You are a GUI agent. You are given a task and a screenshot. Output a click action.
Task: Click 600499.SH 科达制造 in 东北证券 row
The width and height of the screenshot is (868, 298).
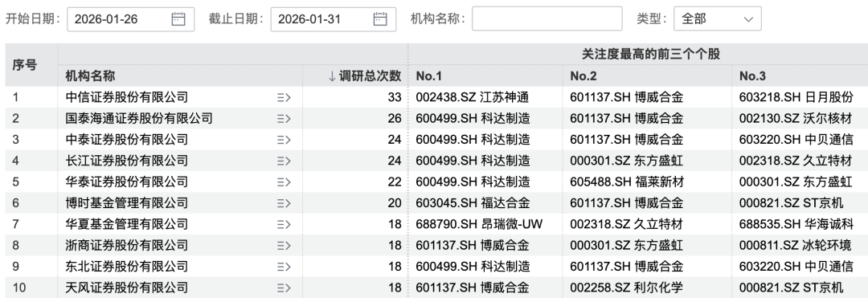473,267
